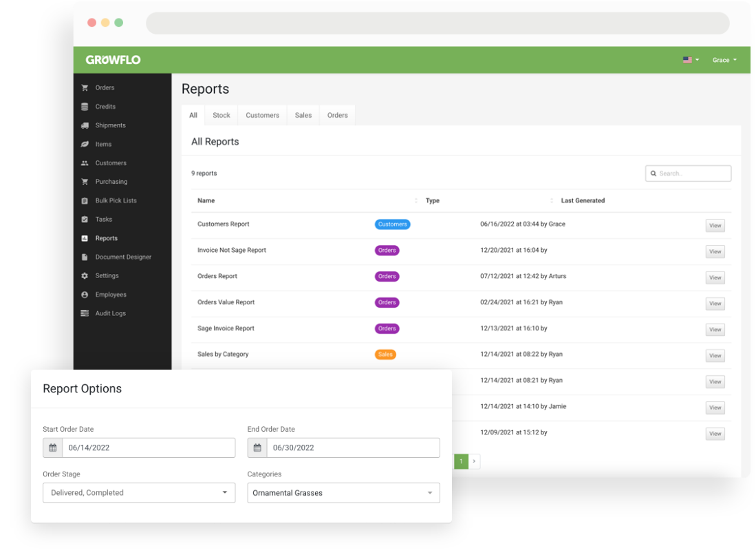Click the Items leaf icon in sidebar

85,144
